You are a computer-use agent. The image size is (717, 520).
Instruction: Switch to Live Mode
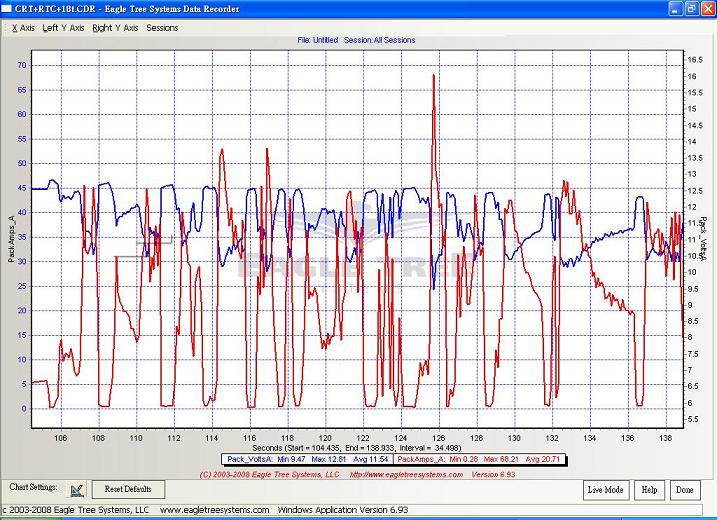point(607,489)
